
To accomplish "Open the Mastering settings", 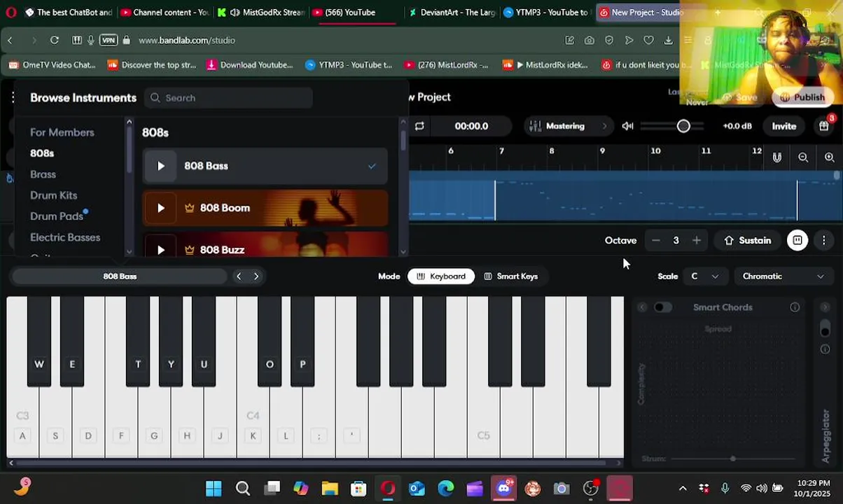I will click(569, 126).
